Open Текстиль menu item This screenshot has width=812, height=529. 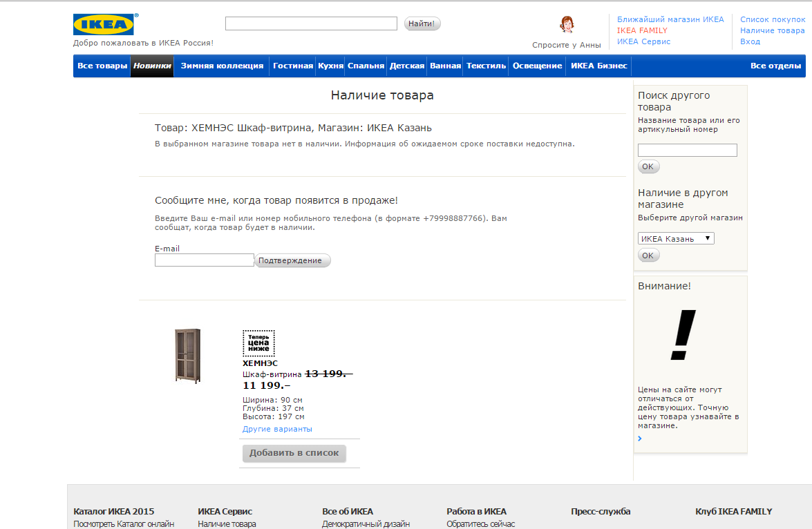coord(486,66)
